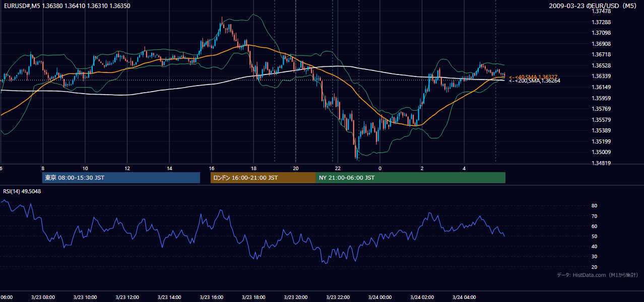Click the 3/23 20:00 bottom time label
644x302 pixels.
click(296, 297)
